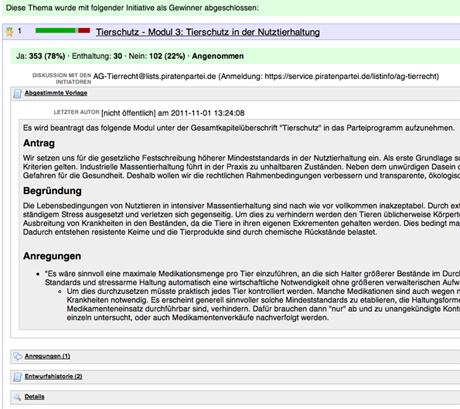Image resolution: width=460 pixels, height=409 pixels.
Task: Click the 'Antrag' heading
Action: pyautogui.click(x=39, y=143)
